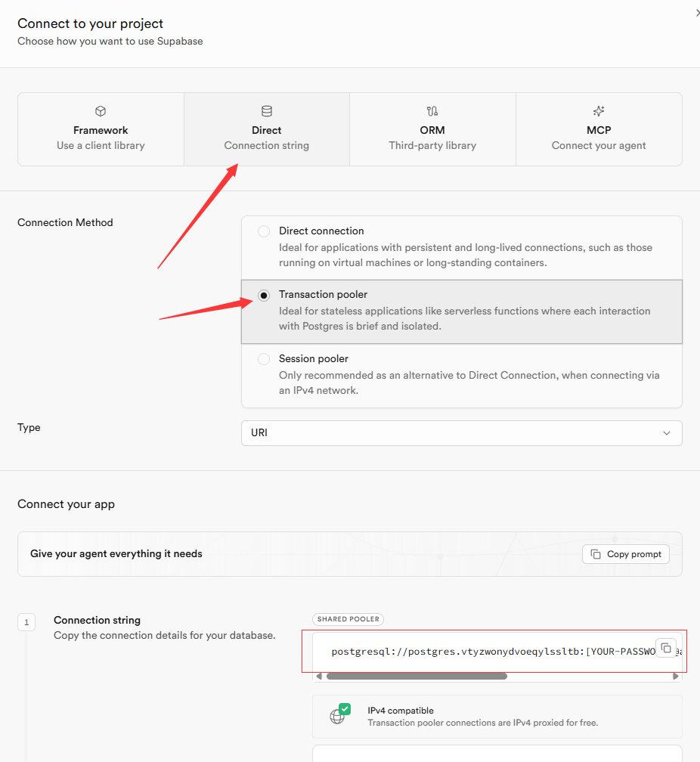
Task: Click the IPv4 compatible globe icon
Action: pyautogui.click(x=338, y=715)
